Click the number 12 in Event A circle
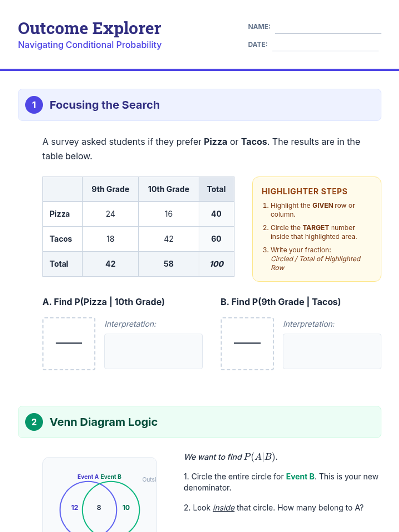Viewport: 399px width, 532px height. 75,508
